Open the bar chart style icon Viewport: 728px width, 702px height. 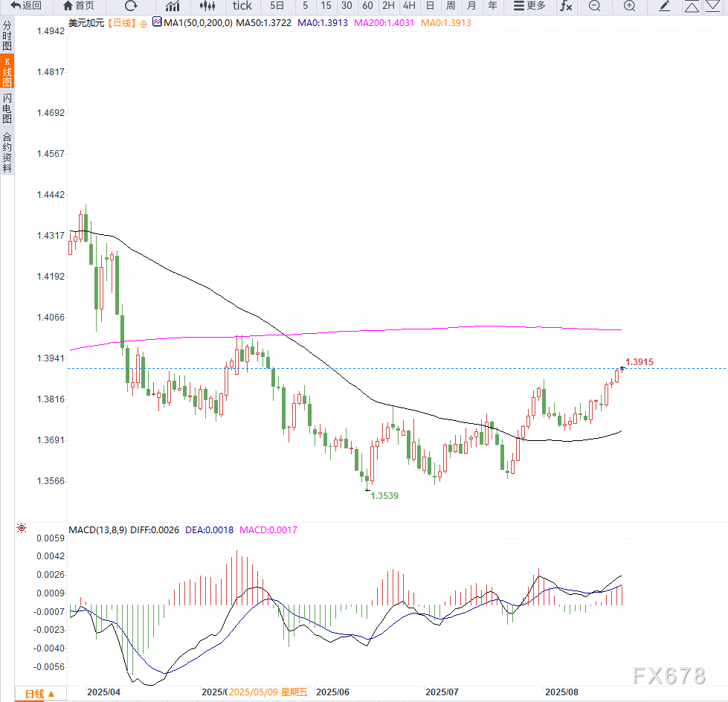173,6
